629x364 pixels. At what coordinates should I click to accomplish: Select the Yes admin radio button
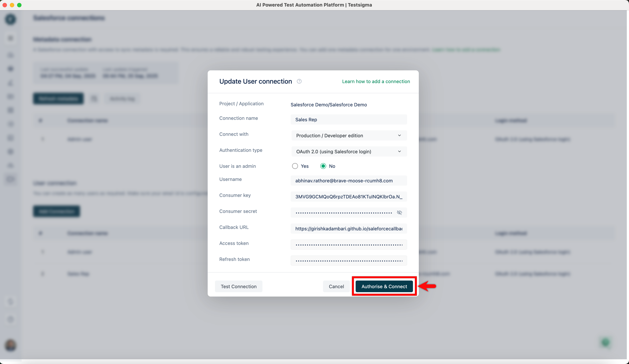click(x=295, y=166)
